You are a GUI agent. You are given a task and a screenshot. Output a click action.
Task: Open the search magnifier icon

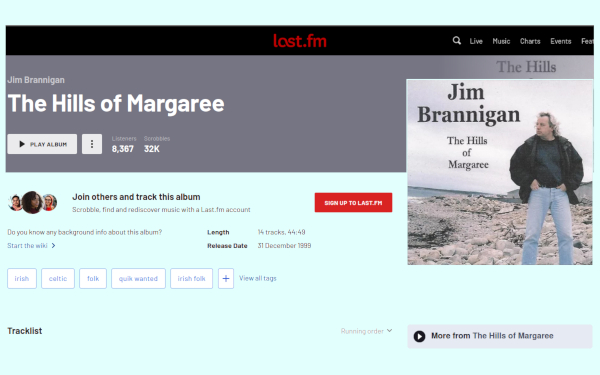[x=457, y=41]
